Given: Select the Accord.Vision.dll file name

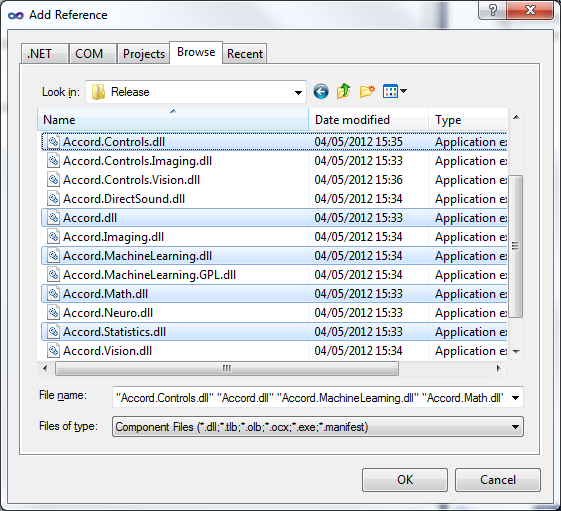Looking at the screenshot, I should [x=107, y=350].
